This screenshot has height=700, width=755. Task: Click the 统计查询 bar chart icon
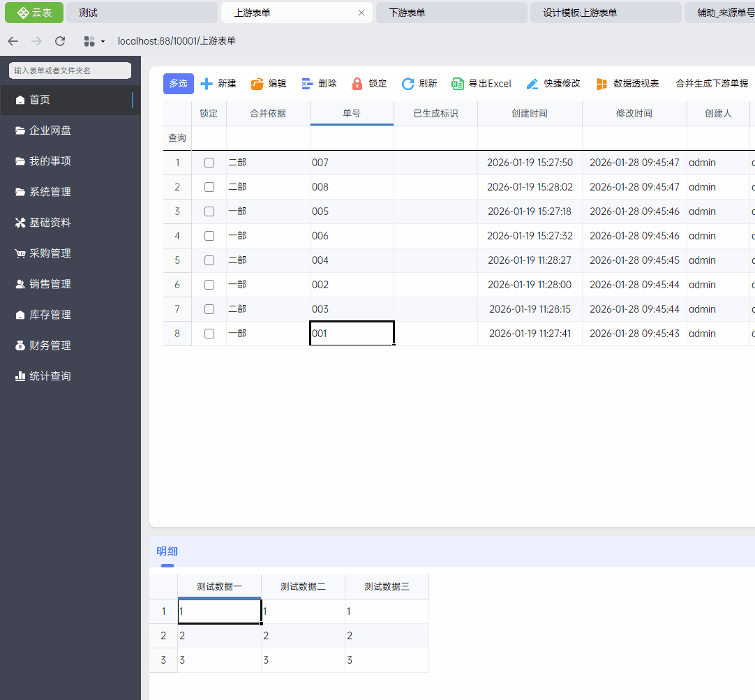click(x=20, y=376)
